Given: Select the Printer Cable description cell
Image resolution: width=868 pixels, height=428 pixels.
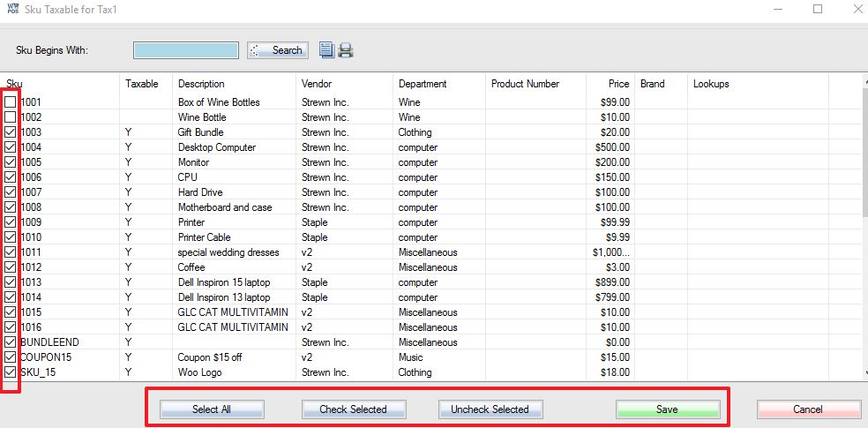Looking at the screenshot, I should point(205,237).
